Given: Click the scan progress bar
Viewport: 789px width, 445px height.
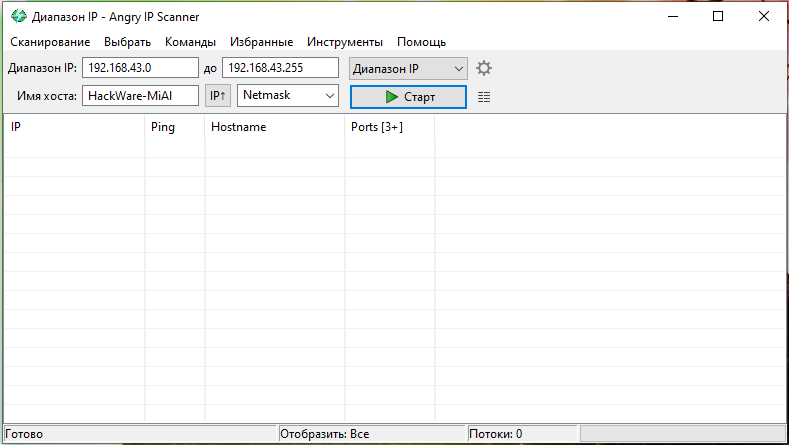Looking at the screenshot, I should (x=683, y=433).
